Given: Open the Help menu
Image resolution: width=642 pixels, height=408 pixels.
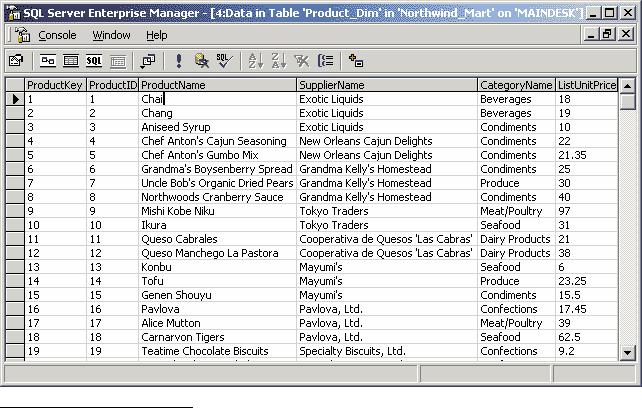Looking at the screenshot, I should [157, 35].
